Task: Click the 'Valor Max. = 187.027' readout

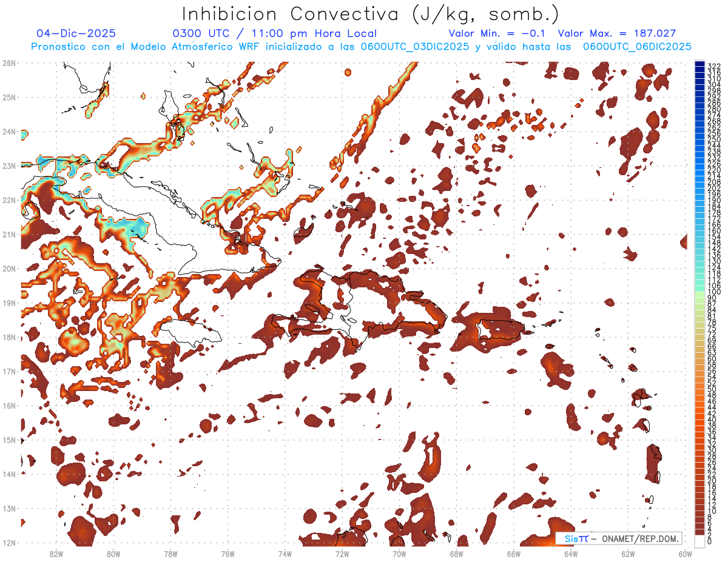Action: [x=617, y=34]
